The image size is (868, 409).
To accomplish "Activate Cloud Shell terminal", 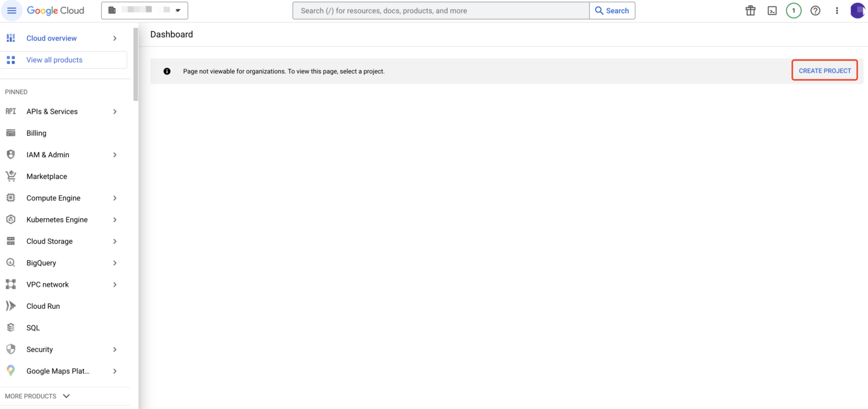I will point(771,10).
